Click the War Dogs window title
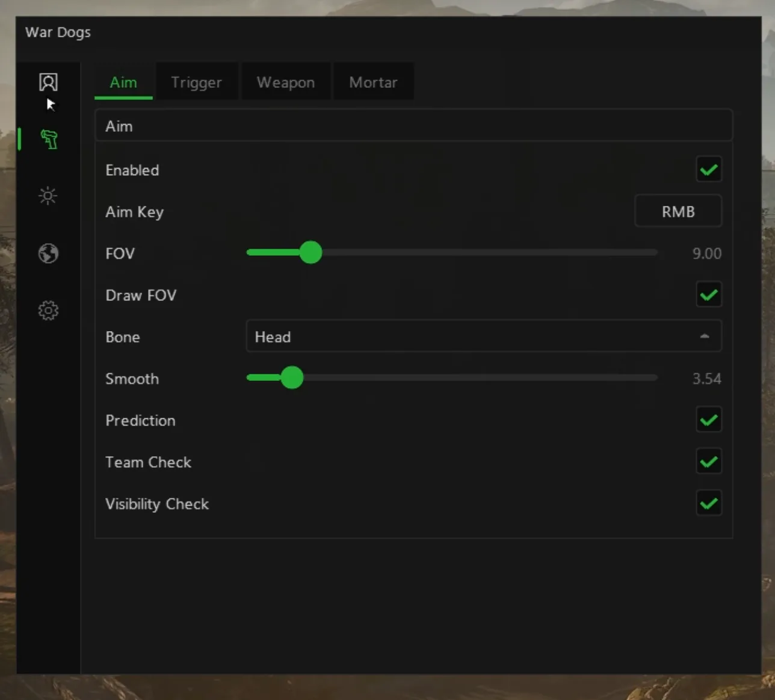Image resolution: width=775 pixels, height=700 pixels. click(x=58, y=32)
